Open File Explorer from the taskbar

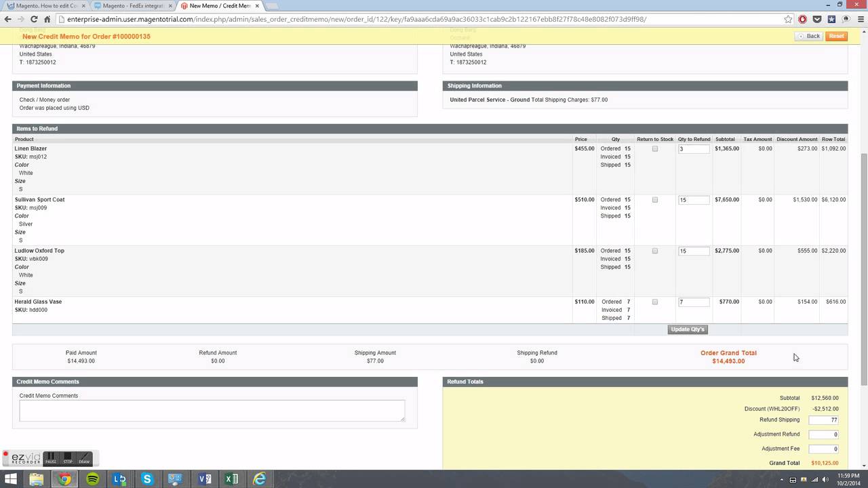pyautogui.click(x=36, y=479)
